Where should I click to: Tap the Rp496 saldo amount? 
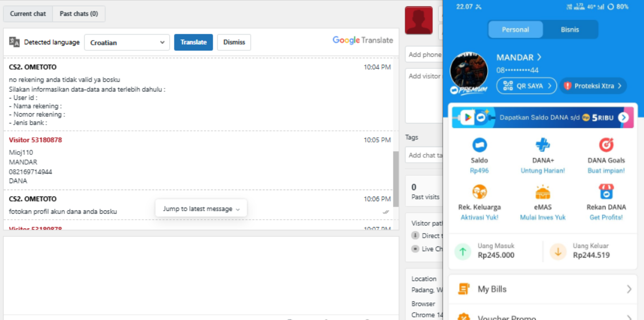click(x=480, y=171)
